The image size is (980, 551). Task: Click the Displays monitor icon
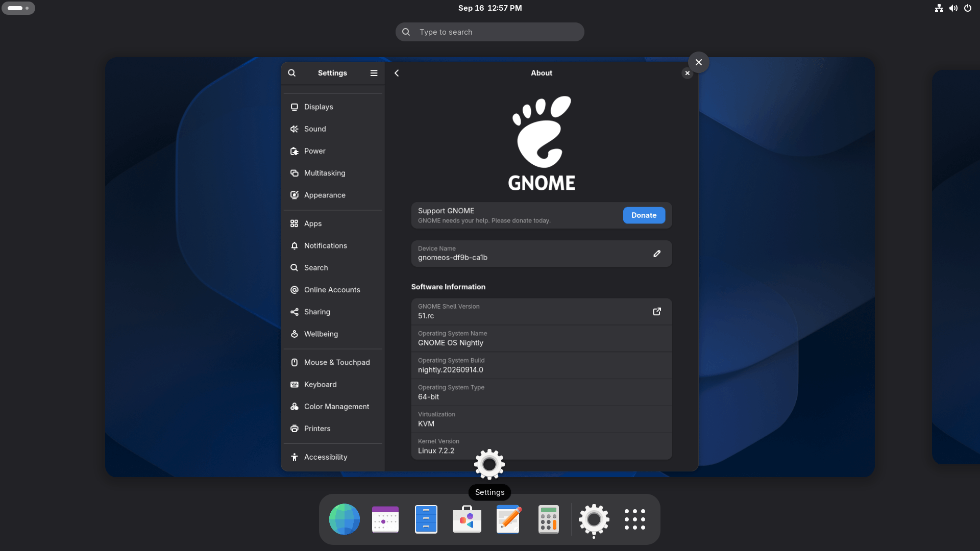(x=295, y=107)
